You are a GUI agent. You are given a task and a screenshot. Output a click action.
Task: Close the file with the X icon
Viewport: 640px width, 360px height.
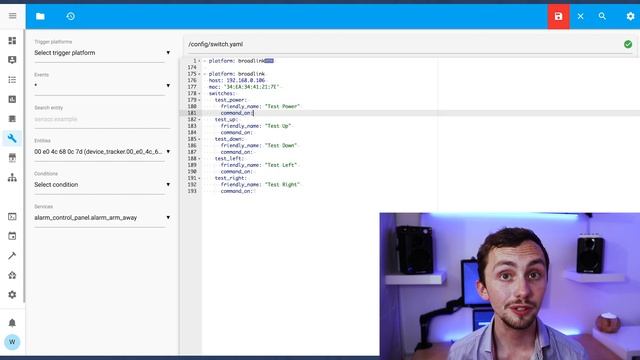click(x=580, y=16)
